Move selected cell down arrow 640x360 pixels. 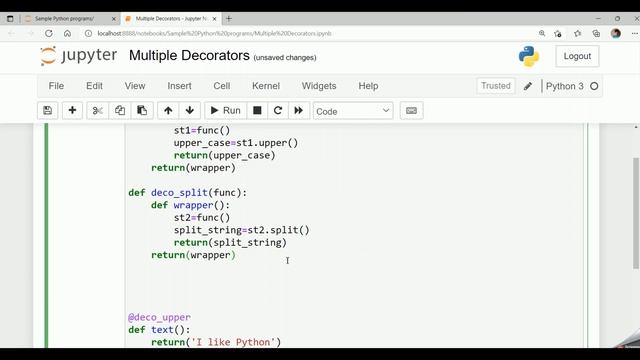click(189, 111)
